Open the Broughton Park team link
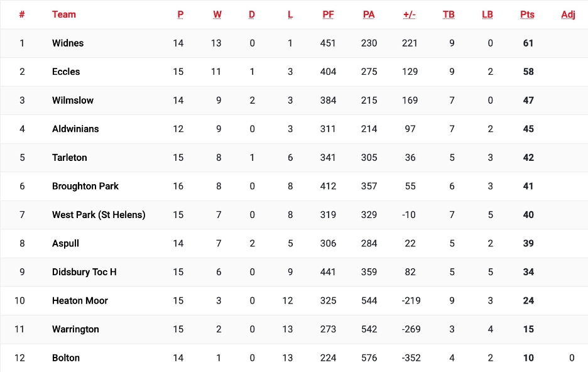Image resolution: width=588 pixels, height=372 pixels. 85,186
